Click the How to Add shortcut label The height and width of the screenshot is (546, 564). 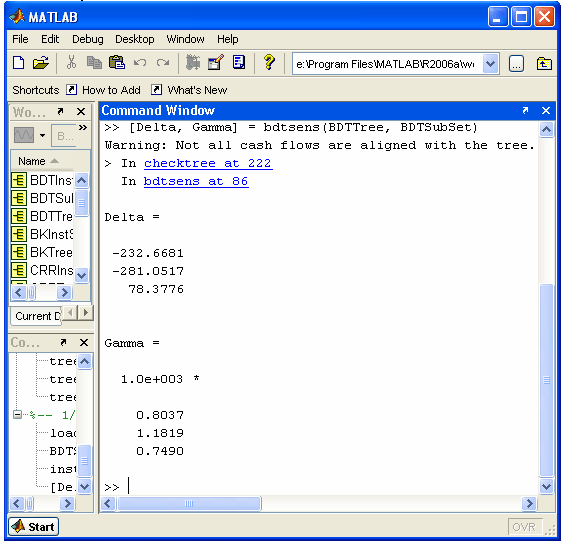pyautogui.click(x=112, y=90)
